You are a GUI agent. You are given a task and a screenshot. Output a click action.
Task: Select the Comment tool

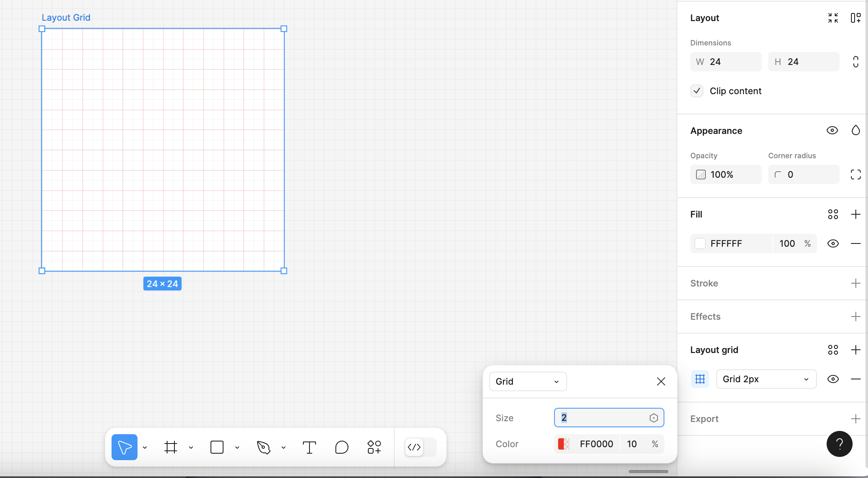[342, 447]
